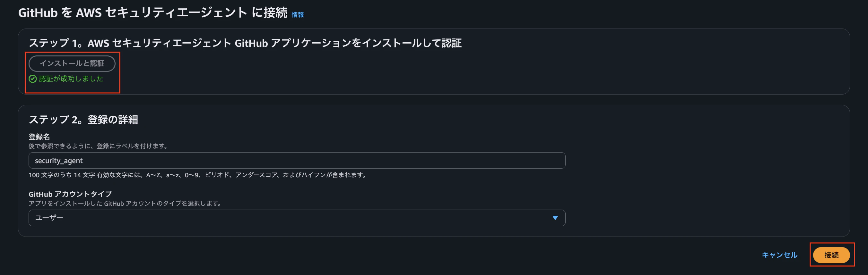Select the ステップ 2 登録の詳細 header
Viewport: 868px width, 275px height.
(83, 120)
